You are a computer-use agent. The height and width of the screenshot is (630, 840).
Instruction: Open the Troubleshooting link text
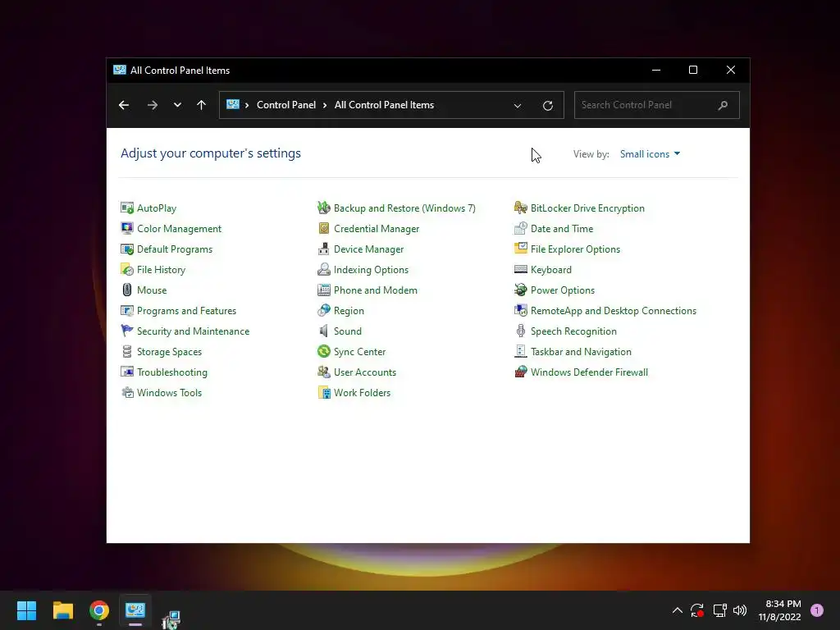172,372
